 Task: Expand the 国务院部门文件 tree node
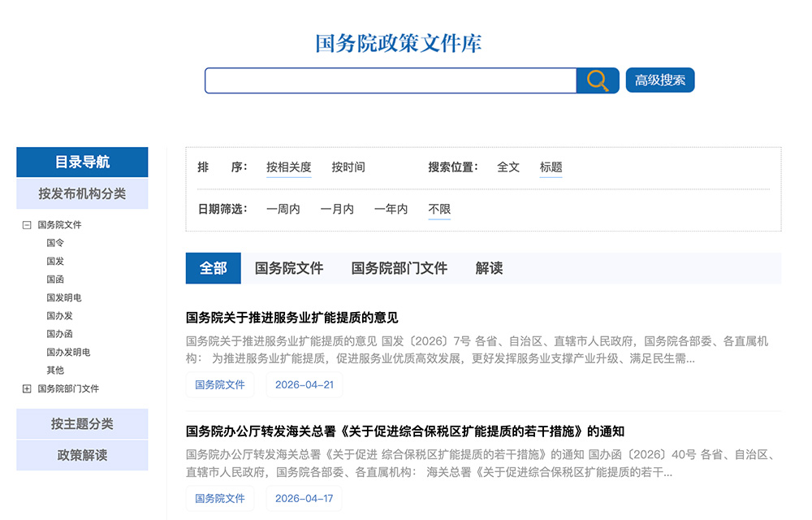click(x=27, y=388)
